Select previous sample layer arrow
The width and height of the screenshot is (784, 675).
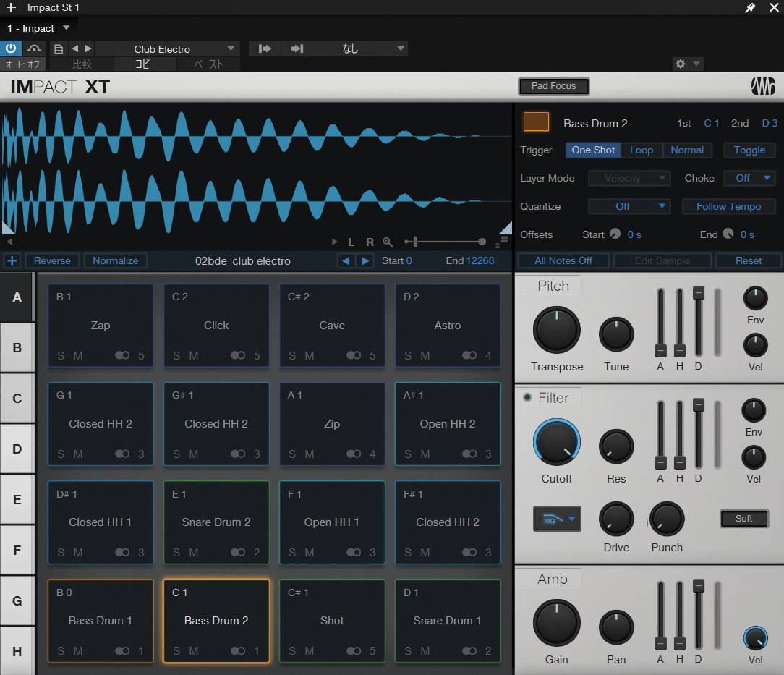point(346,260)
